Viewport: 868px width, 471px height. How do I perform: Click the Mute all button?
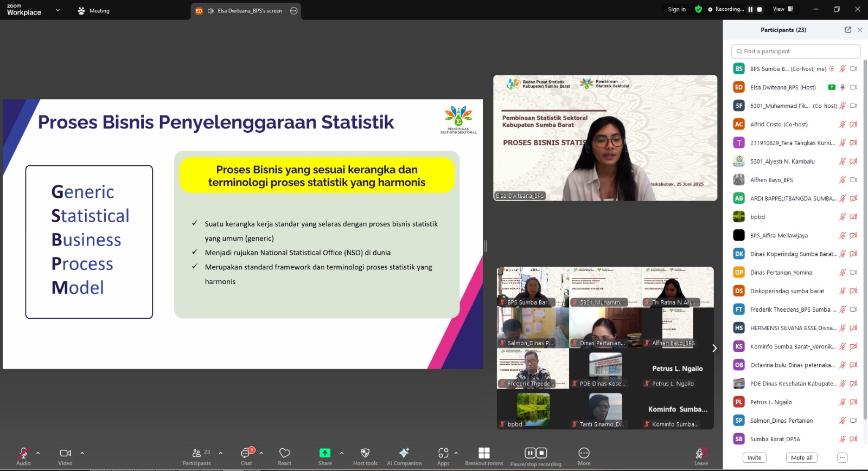pyautogui.click(x=801, y=458)
